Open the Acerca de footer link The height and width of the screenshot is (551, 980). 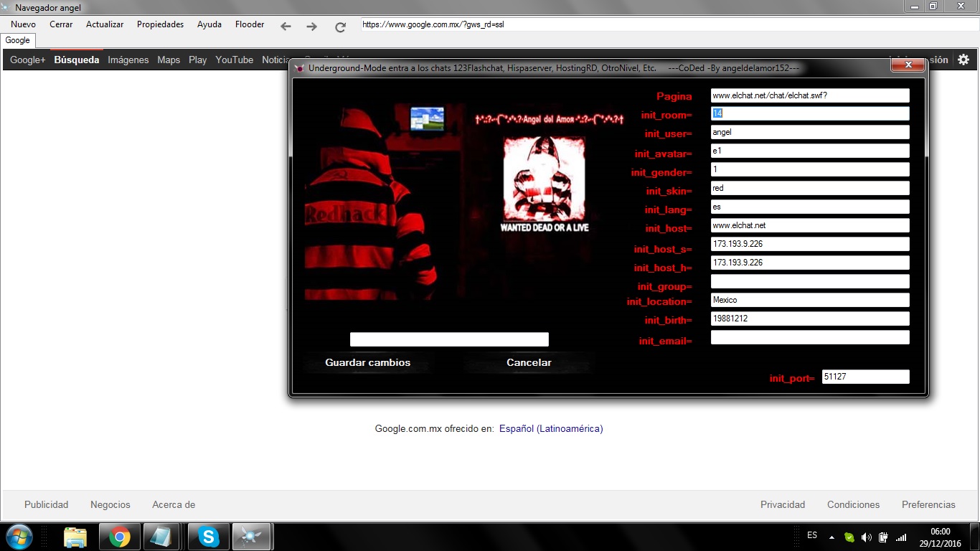coord(174,504)
